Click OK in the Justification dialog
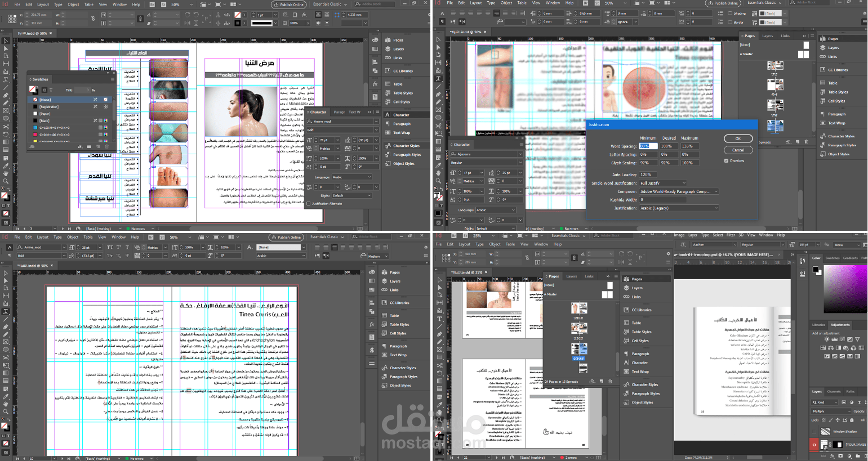 click(x=738, y=138)
